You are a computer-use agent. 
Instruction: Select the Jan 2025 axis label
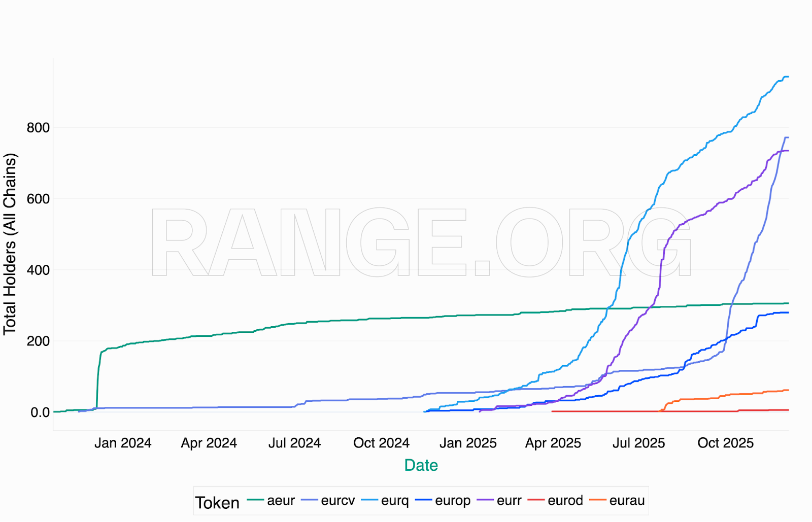[x=468, y=443]
